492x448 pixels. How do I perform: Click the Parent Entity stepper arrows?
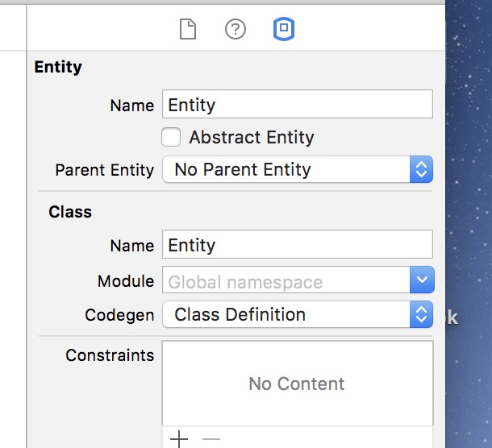(421, 169)
